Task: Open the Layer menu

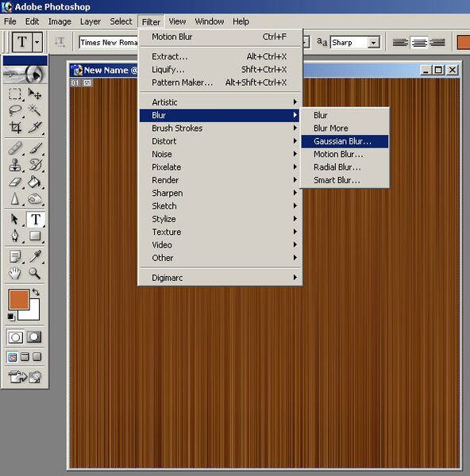Action: pyautogui.click(x=91, y=21)
